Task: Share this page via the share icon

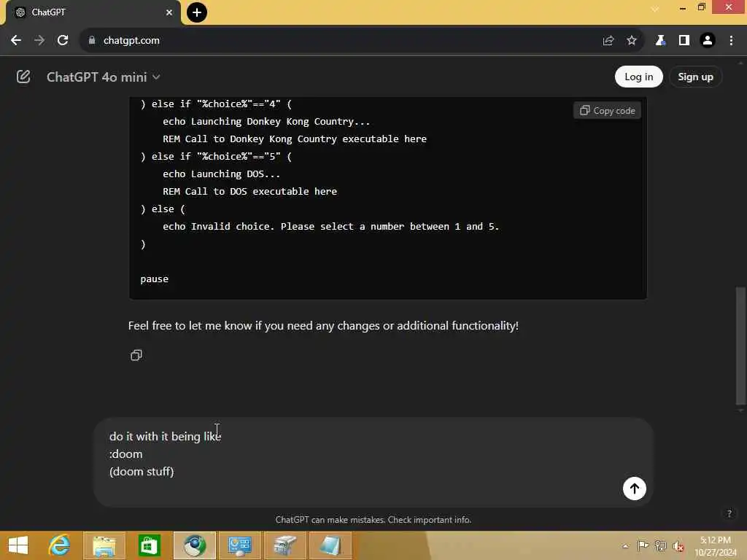Action: tap(608, 41)
